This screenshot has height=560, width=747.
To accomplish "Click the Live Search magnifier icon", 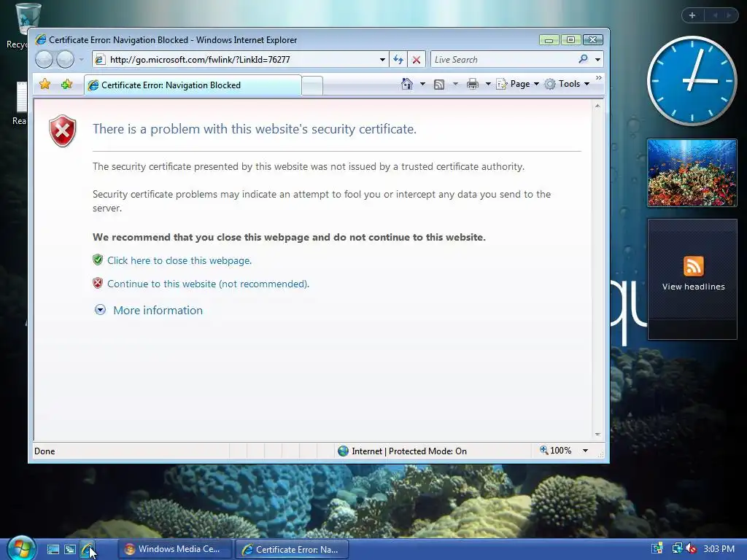I will pyautogui.click(x=583, y=59).
